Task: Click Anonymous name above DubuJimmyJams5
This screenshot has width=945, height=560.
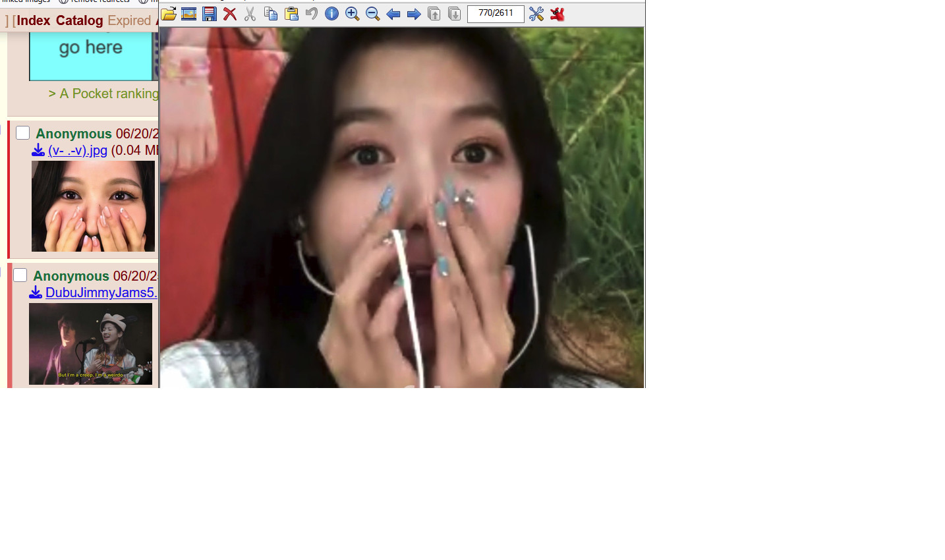Action: [x=71, y=276]
